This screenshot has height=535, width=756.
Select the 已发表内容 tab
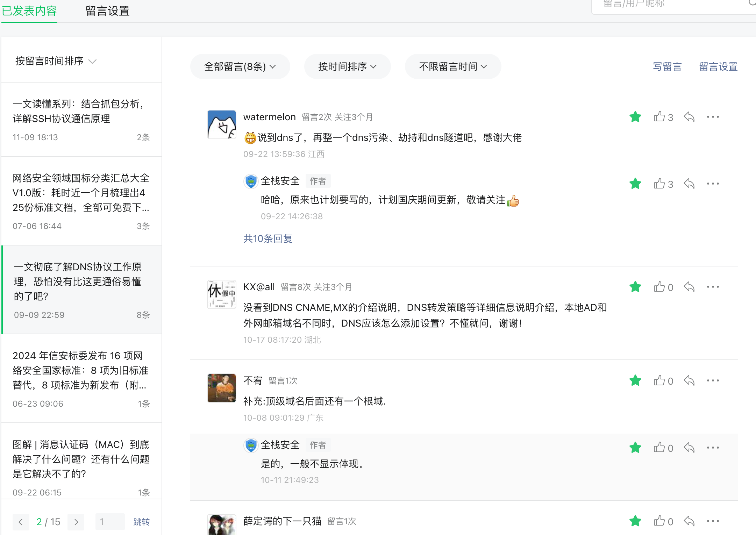[29, 11]
